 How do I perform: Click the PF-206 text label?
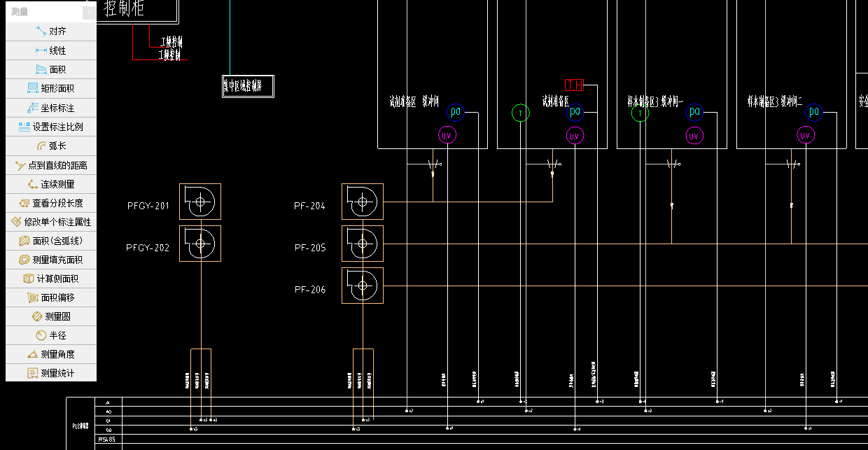pyautogui.click(x=310, y=290)
